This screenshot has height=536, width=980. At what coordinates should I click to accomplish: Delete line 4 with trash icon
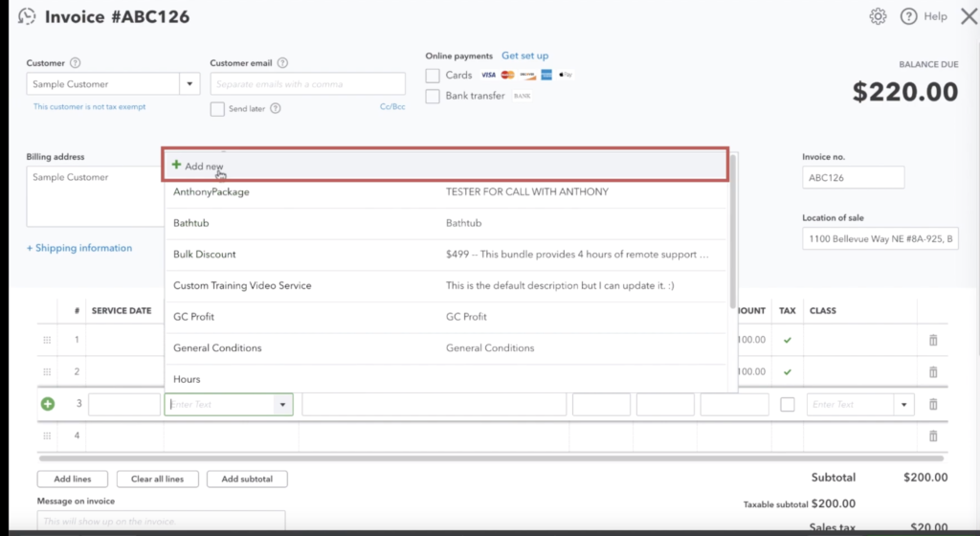pos(933,435)
